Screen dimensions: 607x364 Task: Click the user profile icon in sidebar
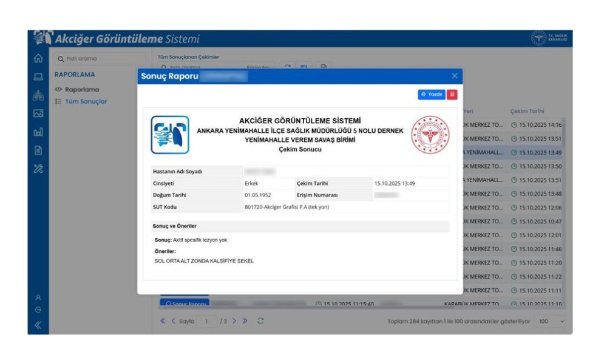pyautogui.click(x=38, y=297)
